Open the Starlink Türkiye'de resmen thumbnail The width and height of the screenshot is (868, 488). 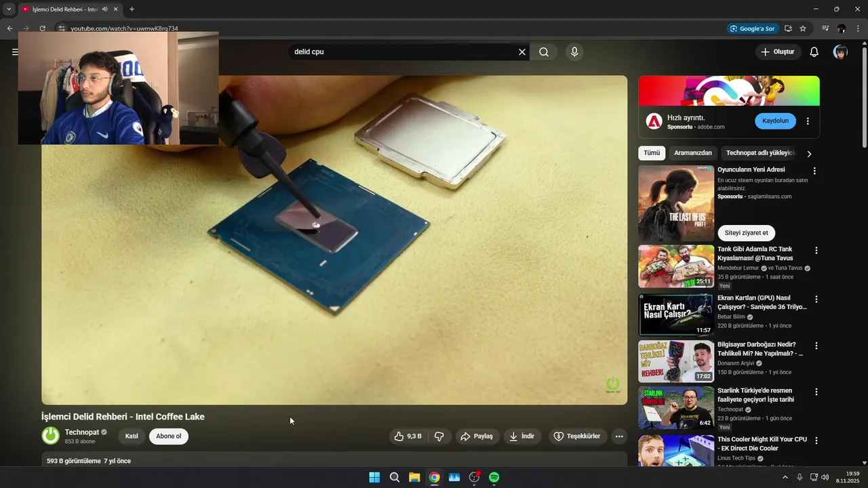click(x=676, y=408)
